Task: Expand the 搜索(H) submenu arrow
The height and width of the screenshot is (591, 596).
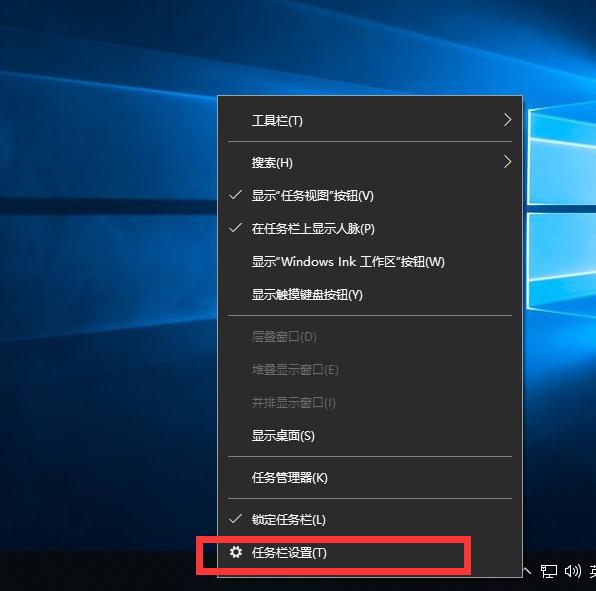Action: (x=507, y=162)
